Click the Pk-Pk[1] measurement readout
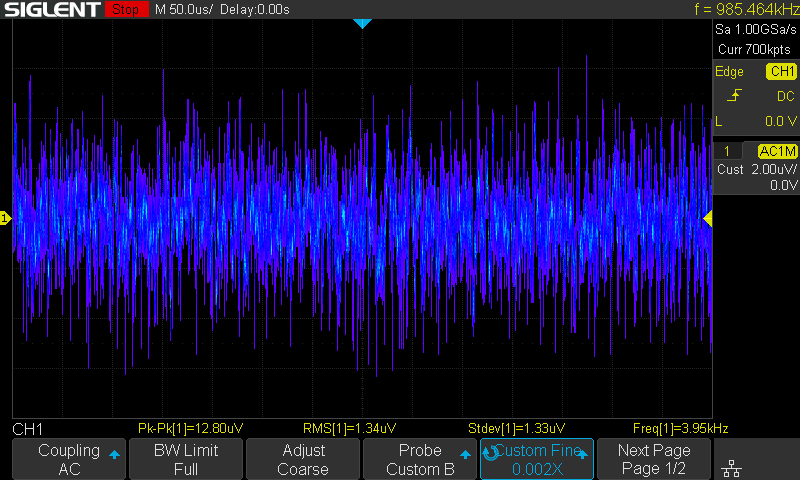This screenshot has height=480, width=800. click(190, 429)
